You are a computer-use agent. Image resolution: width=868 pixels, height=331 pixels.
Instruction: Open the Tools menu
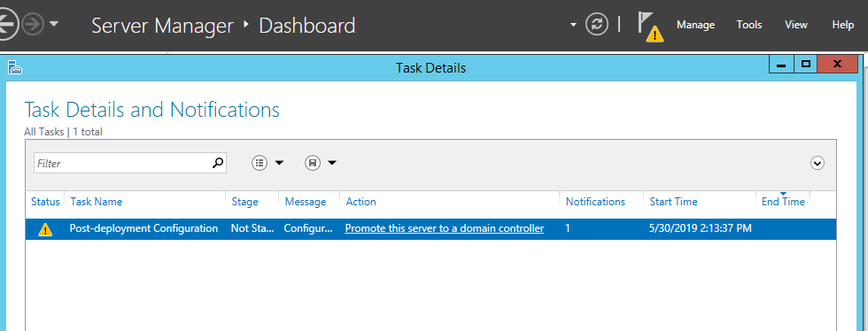[x=749, y=25]
